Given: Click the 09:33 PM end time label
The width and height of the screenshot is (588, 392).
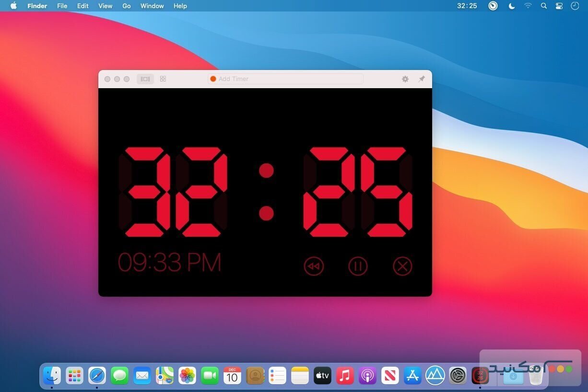Looking at the screenshot, I should [x=170, y=262].
